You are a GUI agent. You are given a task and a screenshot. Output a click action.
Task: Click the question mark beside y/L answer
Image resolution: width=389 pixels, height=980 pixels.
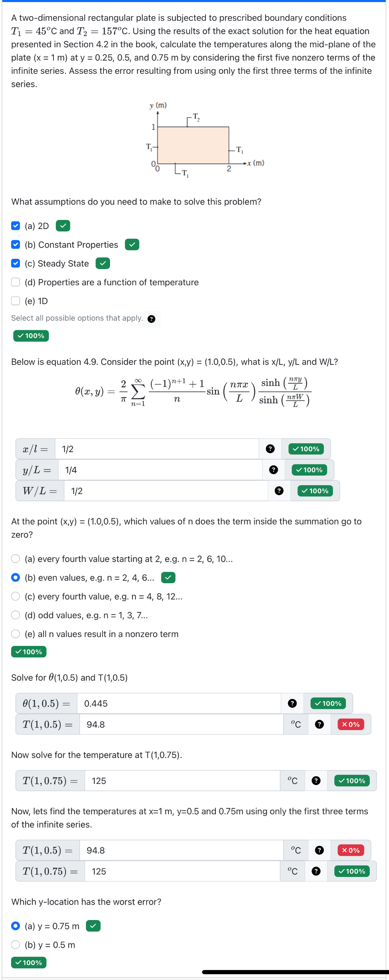point(274,470)
